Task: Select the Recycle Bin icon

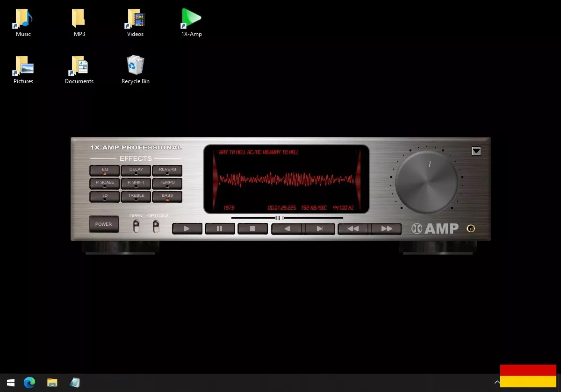Action: [136, 70]
